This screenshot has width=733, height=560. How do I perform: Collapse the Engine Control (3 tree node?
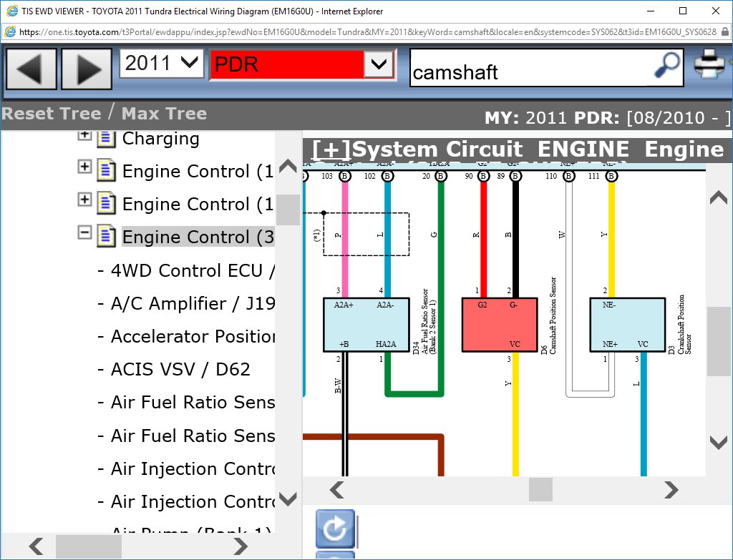click(84, 232)
